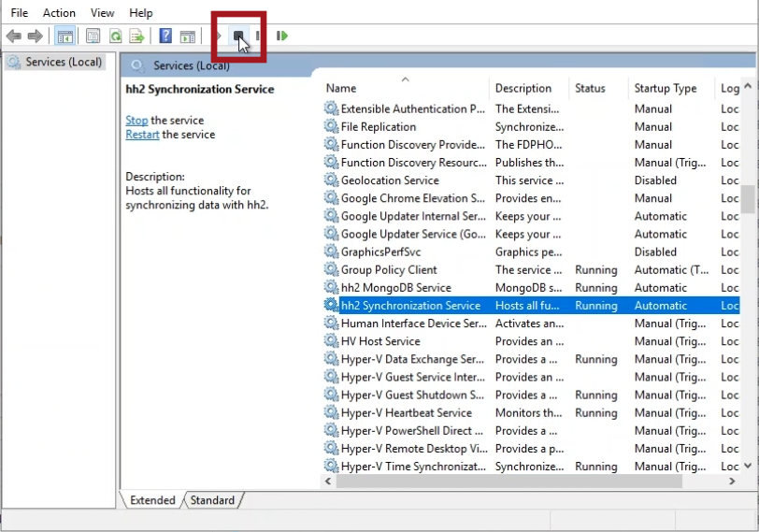Toggle the Show/Hide Action Pane icon

pos(188,36)
